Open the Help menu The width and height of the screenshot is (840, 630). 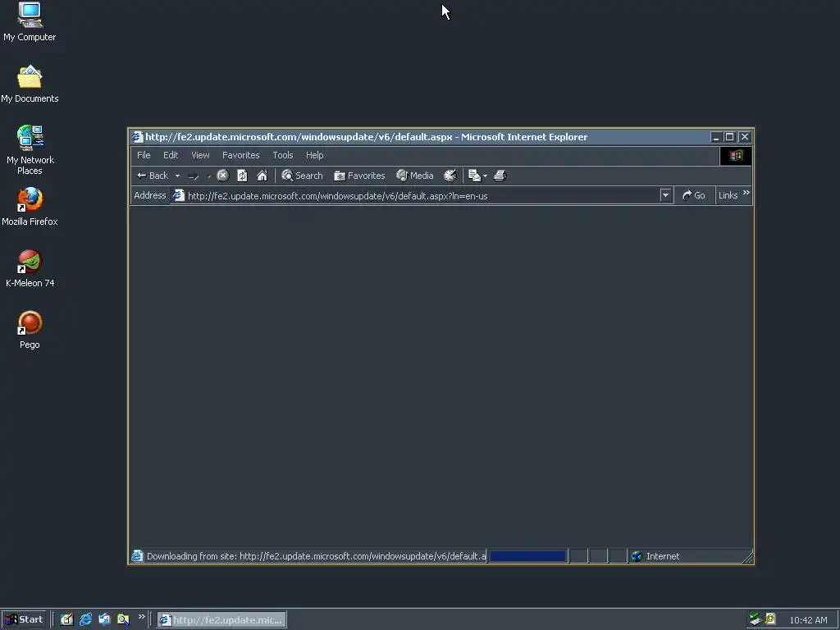314,155
